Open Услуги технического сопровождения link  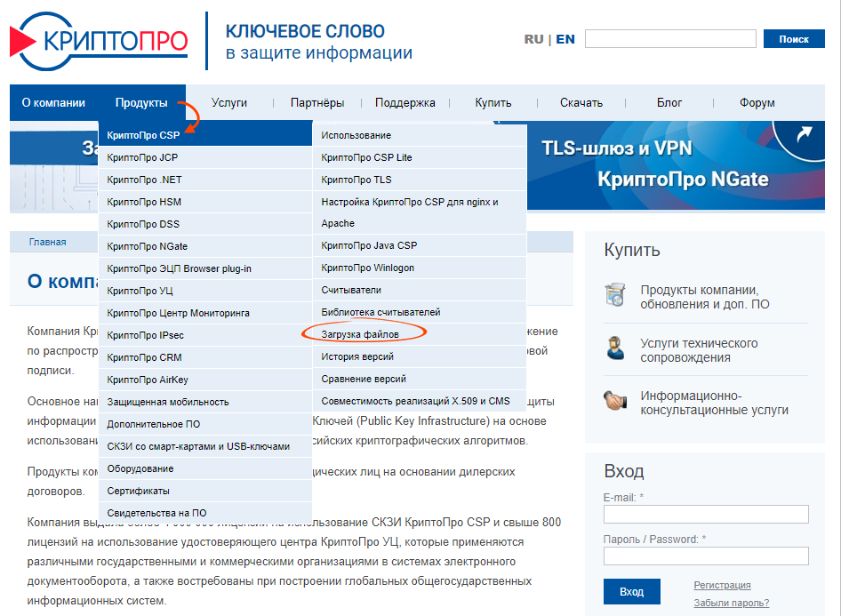click(699, 350)
